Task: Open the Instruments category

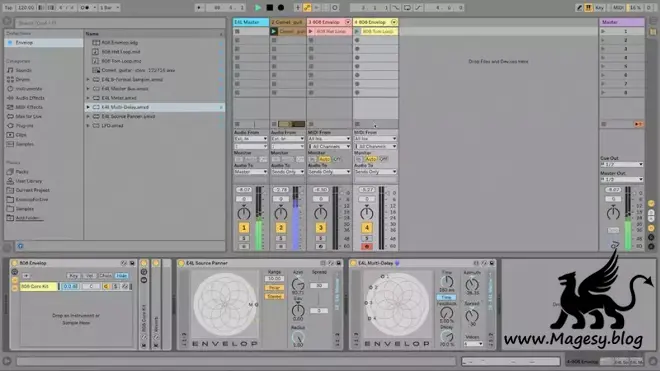Action: pyautogui.click(x=29, y=89)
